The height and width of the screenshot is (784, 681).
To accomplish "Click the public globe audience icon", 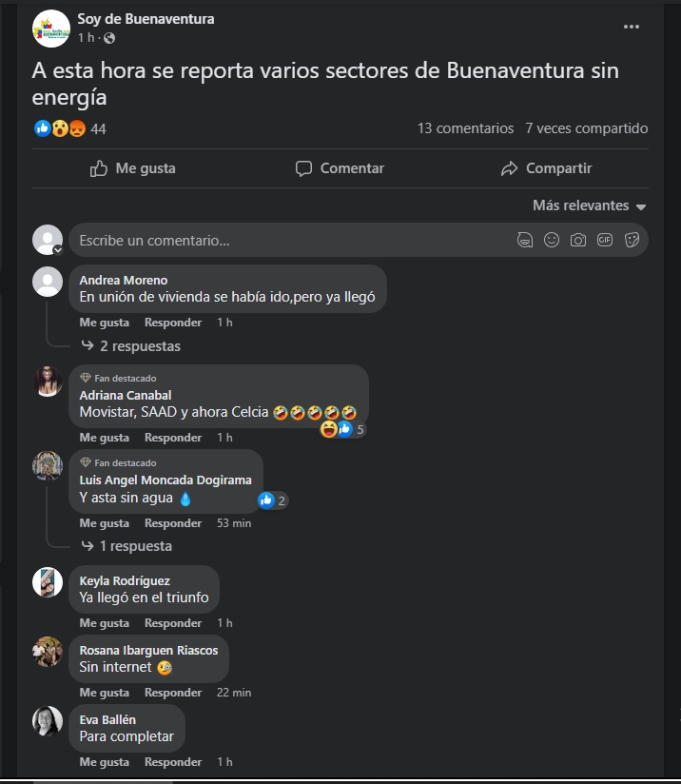I will (109, 38).
